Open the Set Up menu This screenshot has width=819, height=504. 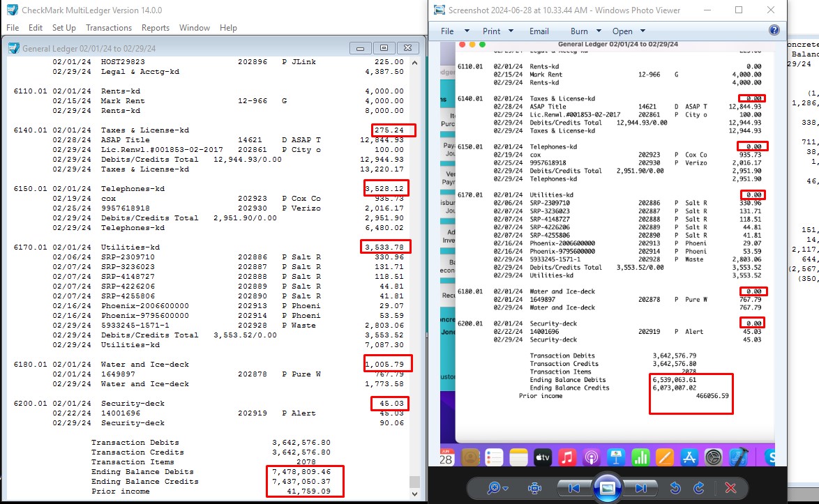(64, 28)
